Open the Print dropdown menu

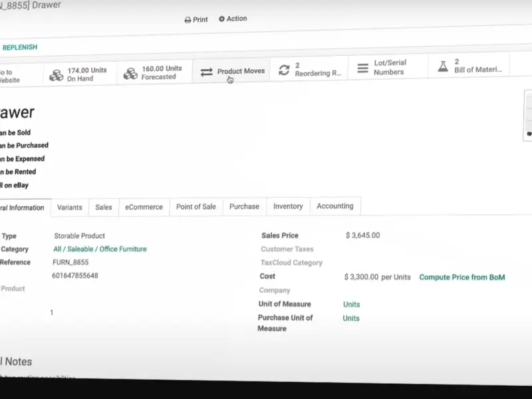[196, 20]
